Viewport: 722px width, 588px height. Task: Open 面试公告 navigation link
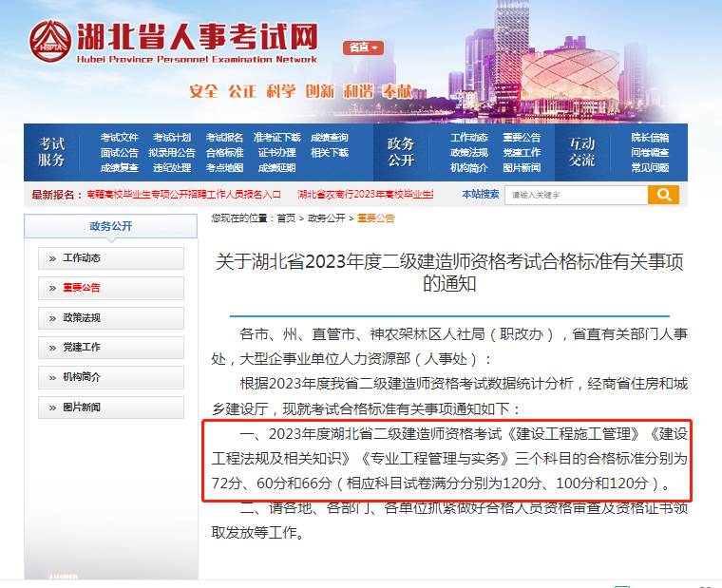point(120,152)
